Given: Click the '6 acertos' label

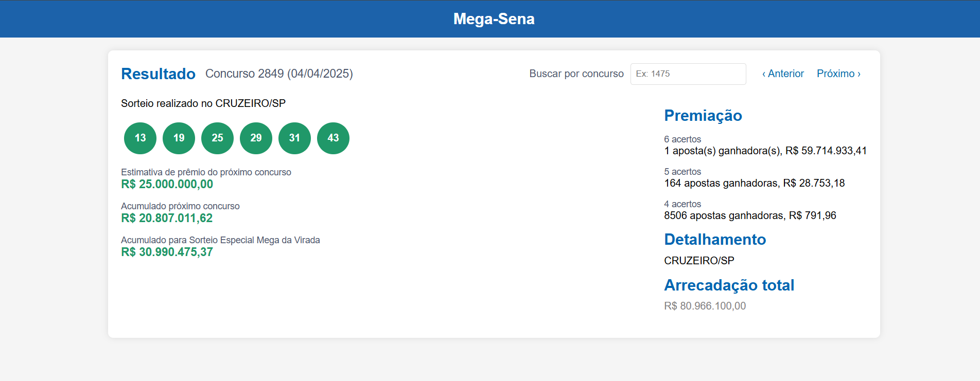Looking at the screenshot, I should [682, 139].
